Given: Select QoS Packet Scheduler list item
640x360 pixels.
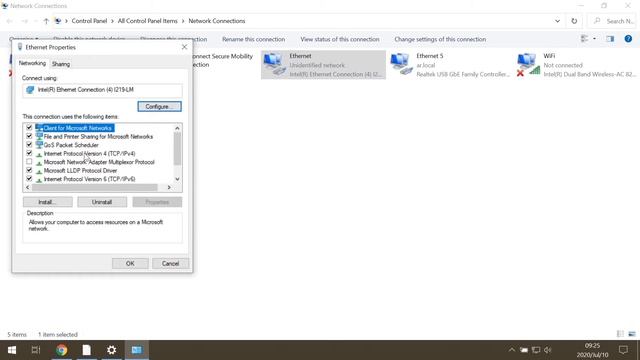Looking at the screenshot, I should coord(71,145).
